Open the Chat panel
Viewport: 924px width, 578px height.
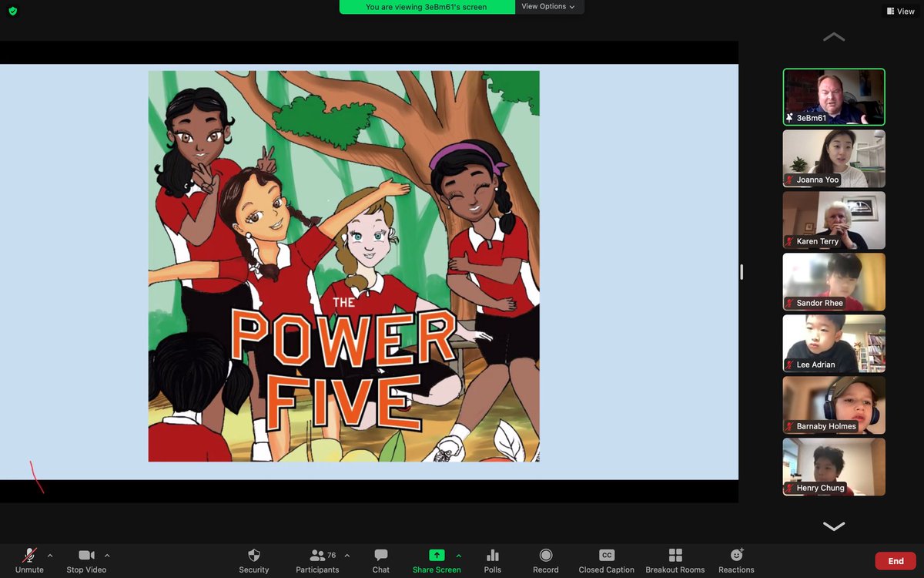point(381,560)
